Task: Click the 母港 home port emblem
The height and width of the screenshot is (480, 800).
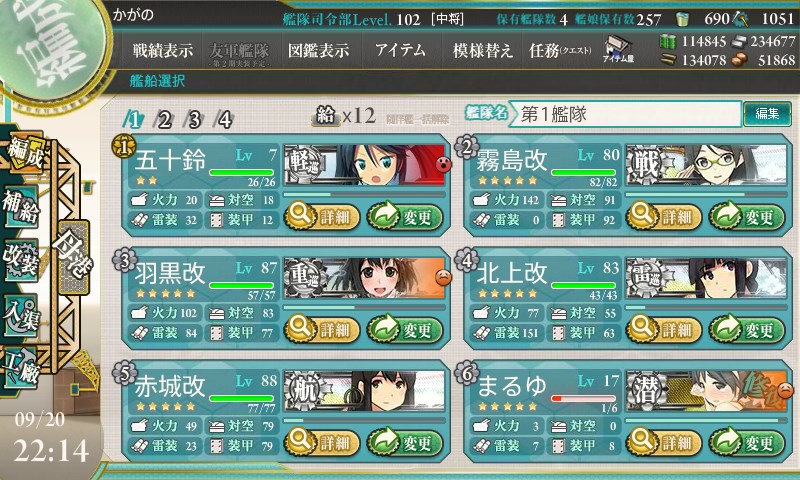Action: [x=74, y=258]
